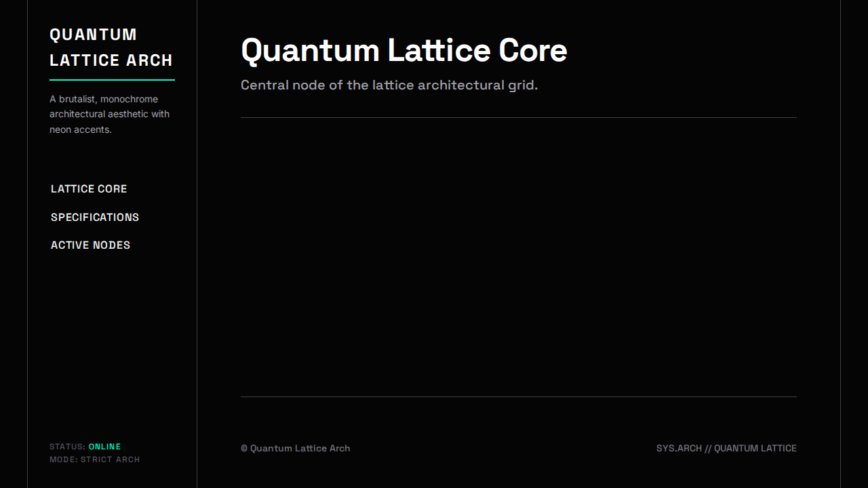This screenshot has width=868, height=488.
Task: Click the ONLINE status indicator
Action: coord(105,447)
